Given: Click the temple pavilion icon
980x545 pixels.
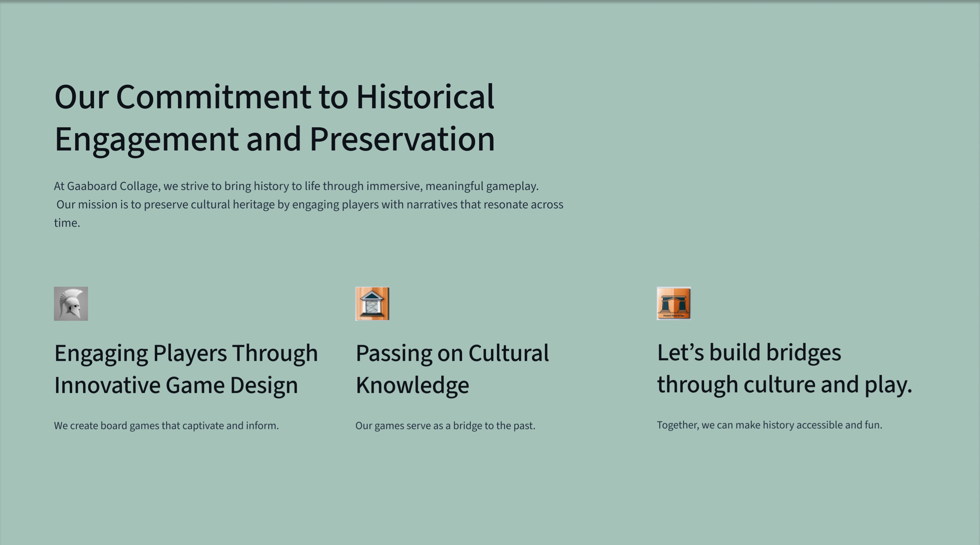Looking at the screenshot, I should [x=372, y=304].
